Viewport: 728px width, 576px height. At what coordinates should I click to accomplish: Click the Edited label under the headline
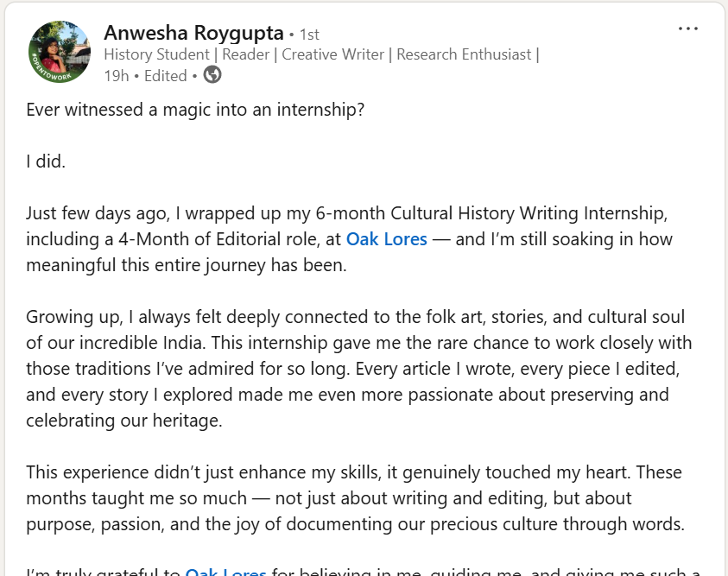click(x=165, y=76)
